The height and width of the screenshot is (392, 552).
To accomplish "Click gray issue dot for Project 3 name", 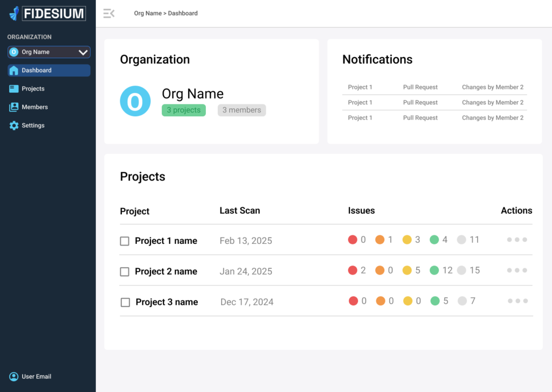I will [x=462, y=301].
